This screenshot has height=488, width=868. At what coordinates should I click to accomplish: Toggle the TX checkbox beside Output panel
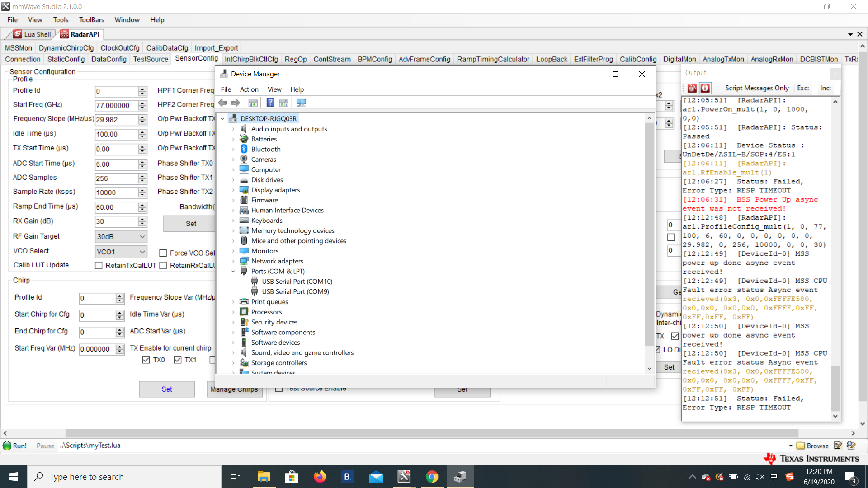click(675, 336)
